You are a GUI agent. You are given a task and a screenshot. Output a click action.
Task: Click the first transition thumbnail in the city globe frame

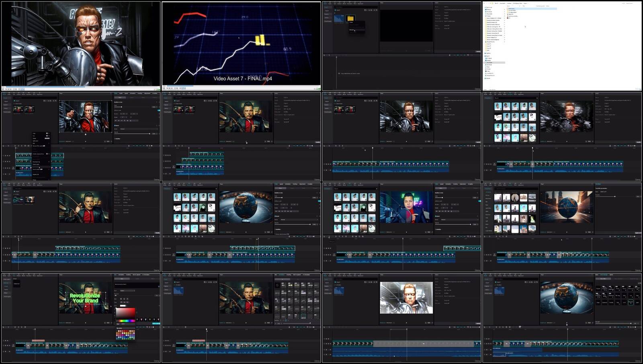click(498, 198)
